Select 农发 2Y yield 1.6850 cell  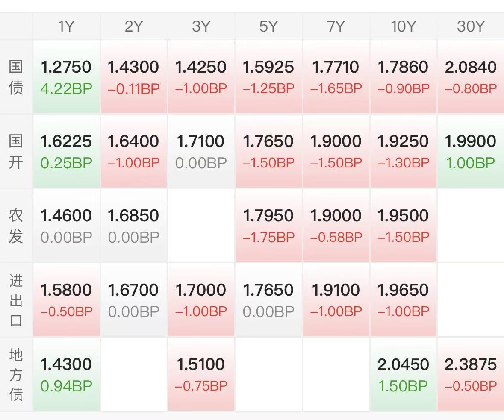tap(133, 226)
